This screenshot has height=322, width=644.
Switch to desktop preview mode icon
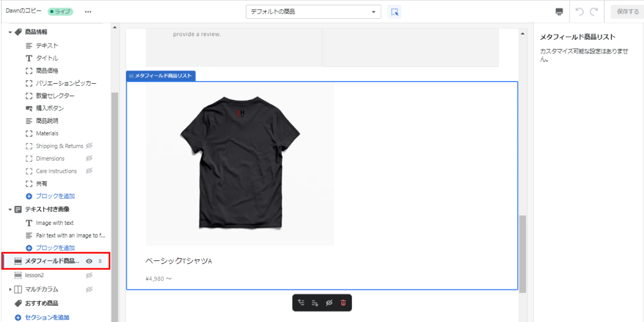pyautogui.click(x=559, y=12)
